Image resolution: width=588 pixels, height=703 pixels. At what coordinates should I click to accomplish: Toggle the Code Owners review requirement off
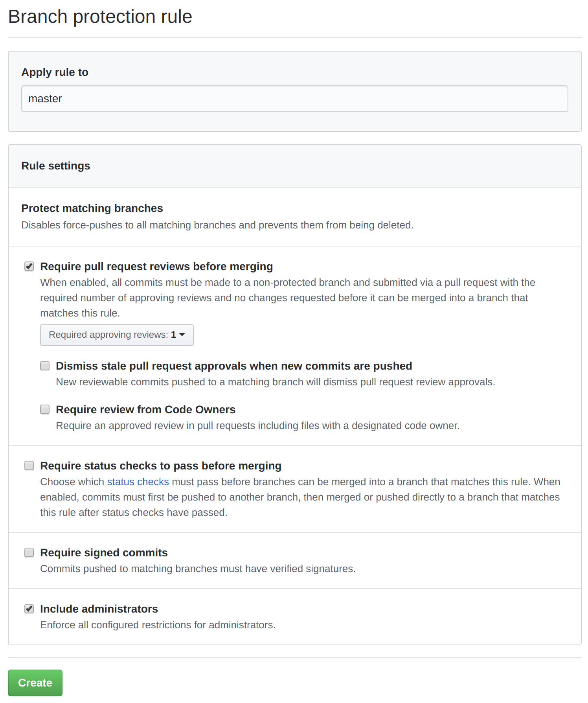click(45, 409)
